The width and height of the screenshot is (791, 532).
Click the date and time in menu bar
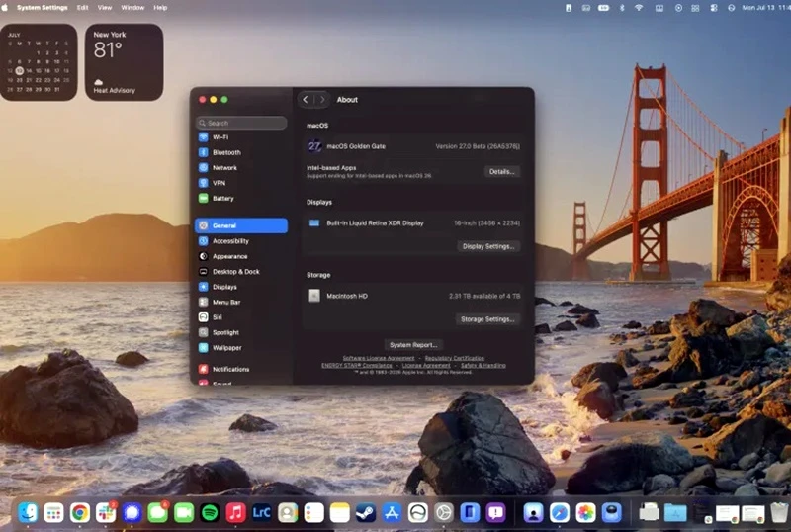click(766, 8)
